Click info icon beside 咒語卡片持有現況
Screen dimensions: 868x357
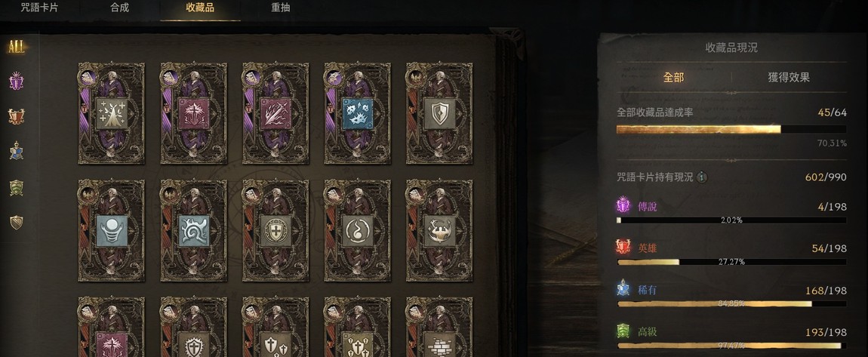[x=702, y=177]
